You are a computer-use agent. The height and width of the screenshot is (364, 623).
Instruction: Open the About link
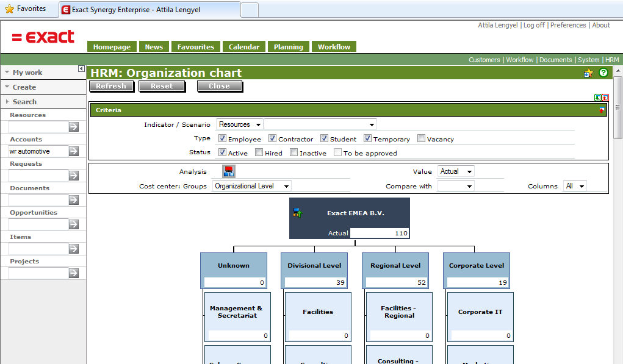coord(601,25)
